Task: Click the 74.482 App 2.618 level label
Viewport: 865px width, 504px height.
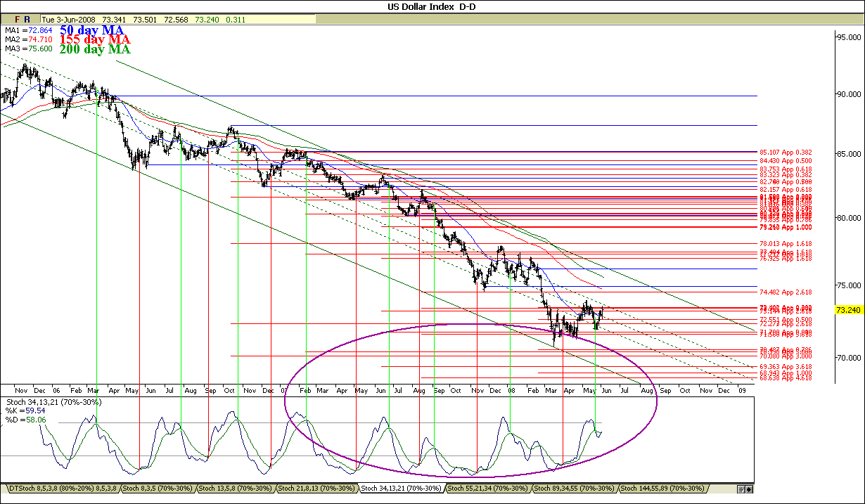Action: (x=786, y=292)
